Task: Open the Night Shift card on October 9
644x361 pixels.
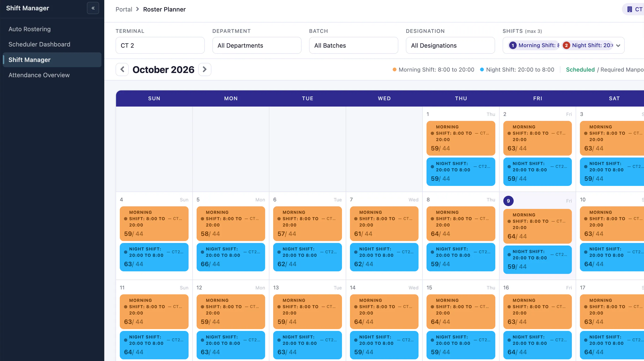Action: (537, 260)
